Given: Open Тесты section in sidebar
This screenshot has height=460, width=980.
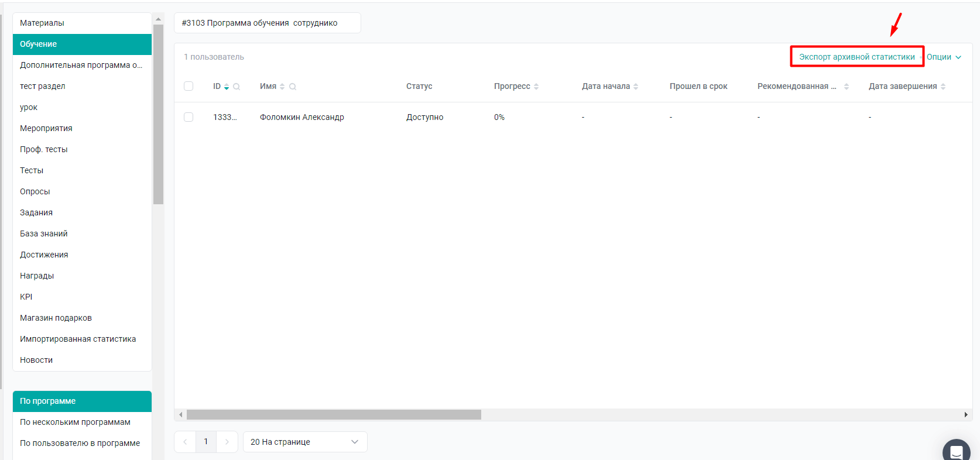Looking at the screenshot, I should point(32,170).
